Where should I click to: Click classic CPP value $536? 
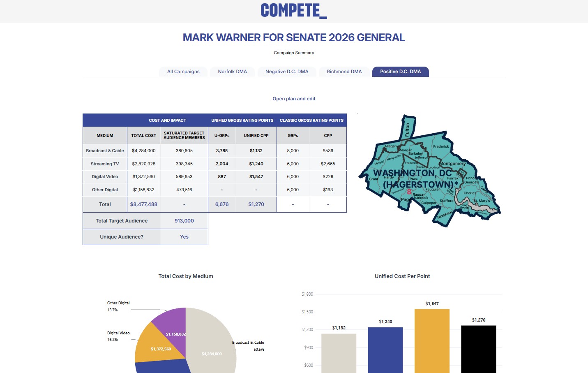pyautogui.click(x=328, y=151)
